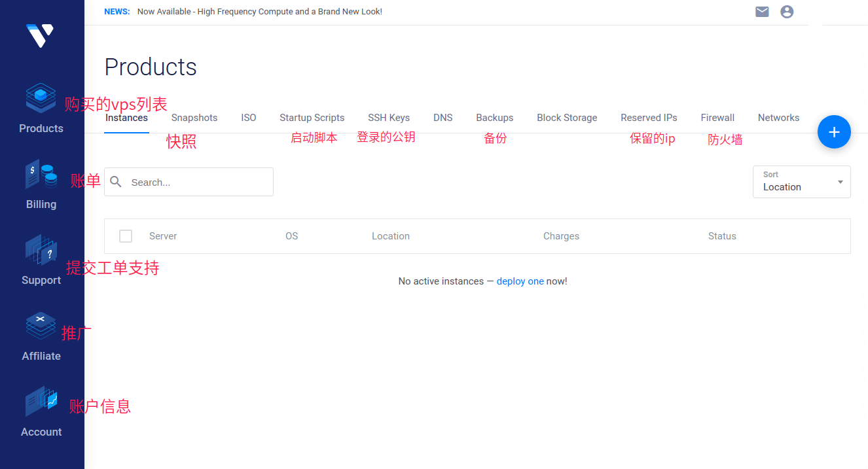The height and width of the screenshot is (469, 868).
Task: Select the Reserved IPs tab
Action: pos(649,118)
